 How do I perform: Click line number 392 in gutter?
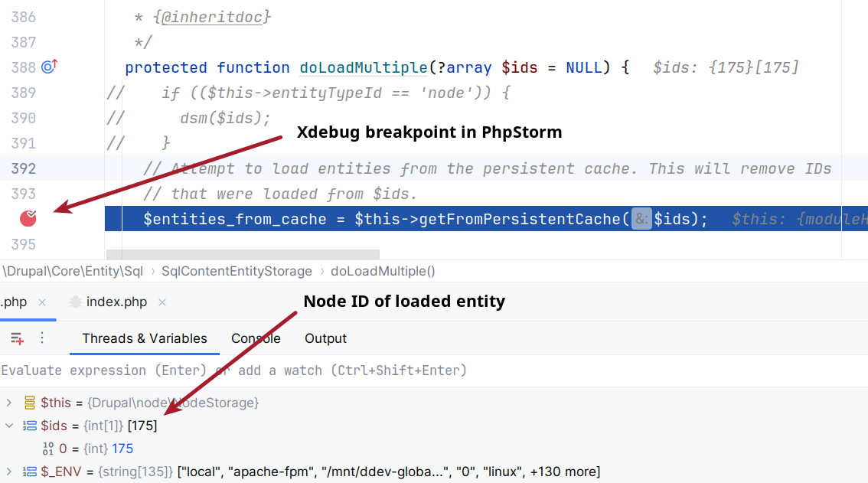(x=23, y=168)
